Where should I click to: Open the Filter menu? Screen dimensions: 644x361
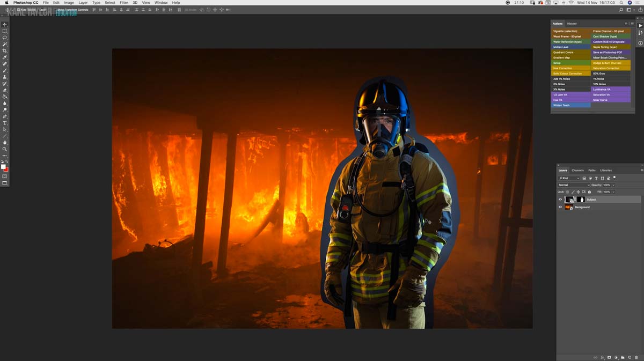(x=124, y=2)
